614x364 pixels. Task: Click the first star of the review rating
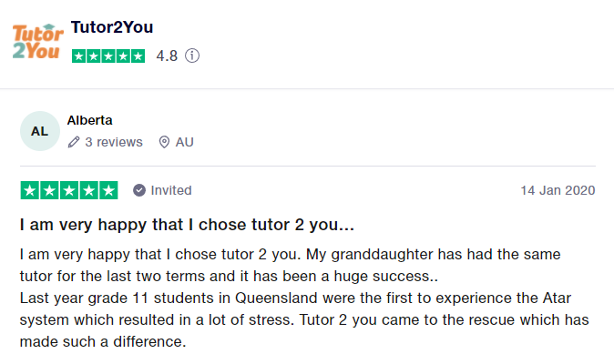coord(29,190)
